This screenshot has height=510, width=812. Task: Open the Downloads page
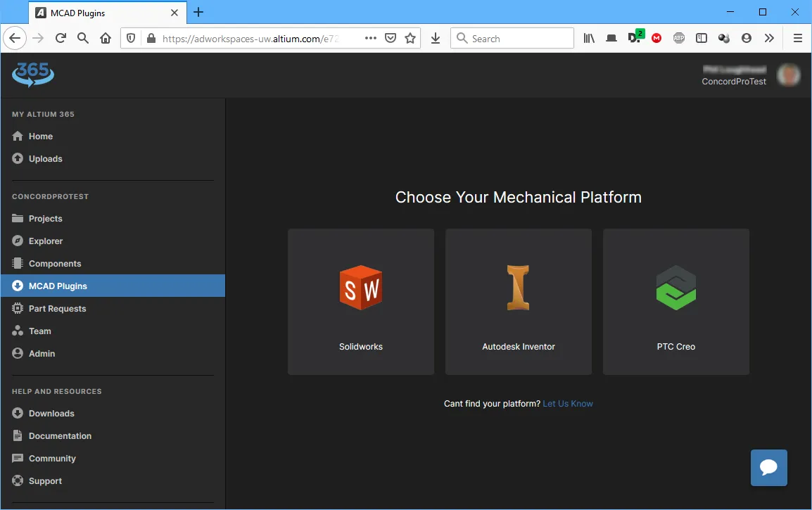click(51, 414)
